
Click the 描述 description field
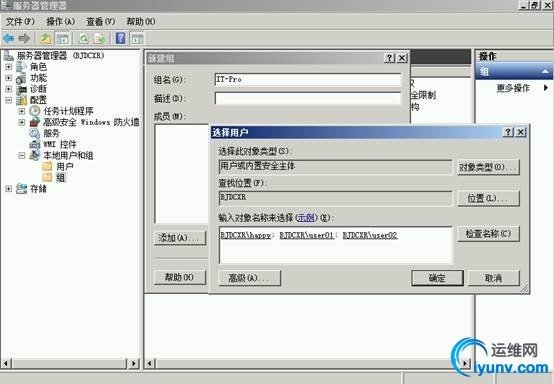(x=308, y=98)
